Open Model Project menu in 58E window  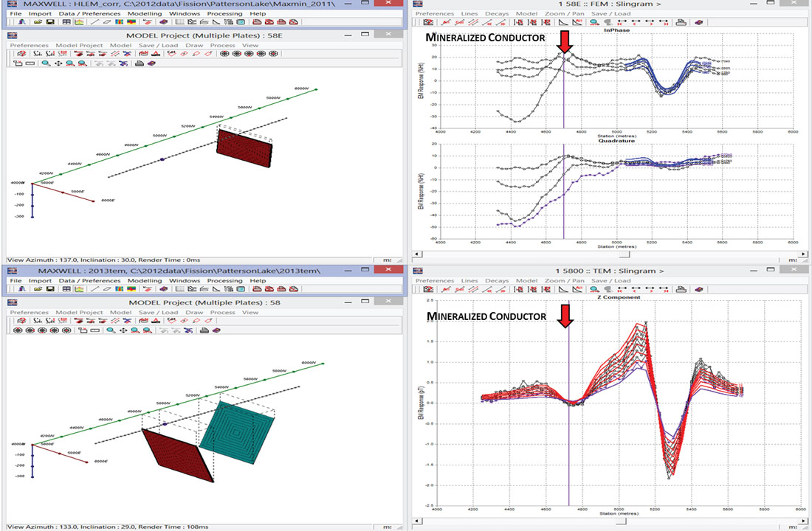[79, 46]
